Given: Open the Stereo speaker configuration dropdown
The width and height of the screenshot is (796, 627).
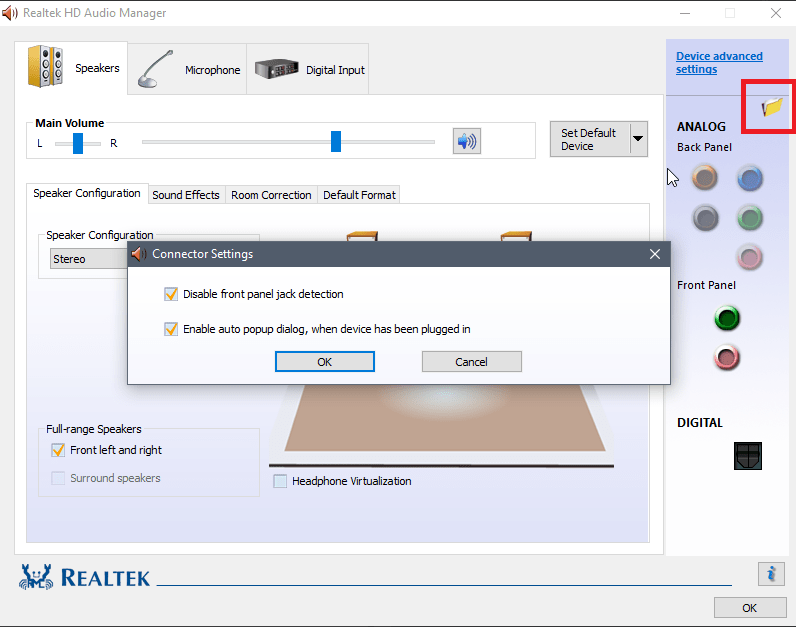Looking at the screenshot, I should point(89,259).
